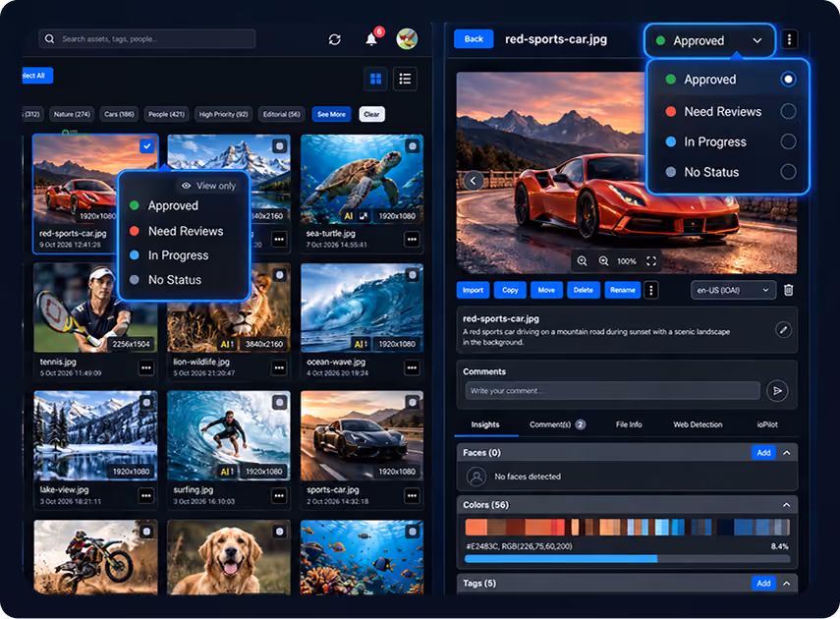Select the Need Reviews radio button
Screen dimensions: 840x619
pyautogui.click(x=788, y=111)
